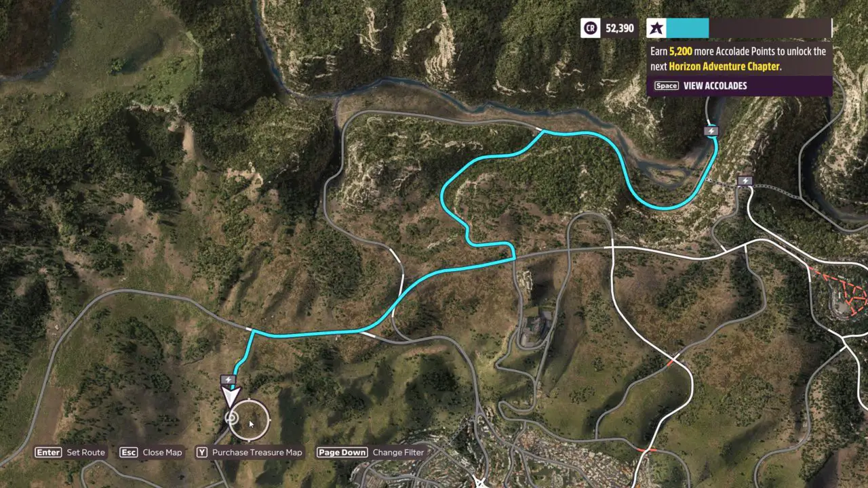This screenshot has width=868, height=488.
Task: Click the 52,390 credits balance
Action: tap(620, 28)
